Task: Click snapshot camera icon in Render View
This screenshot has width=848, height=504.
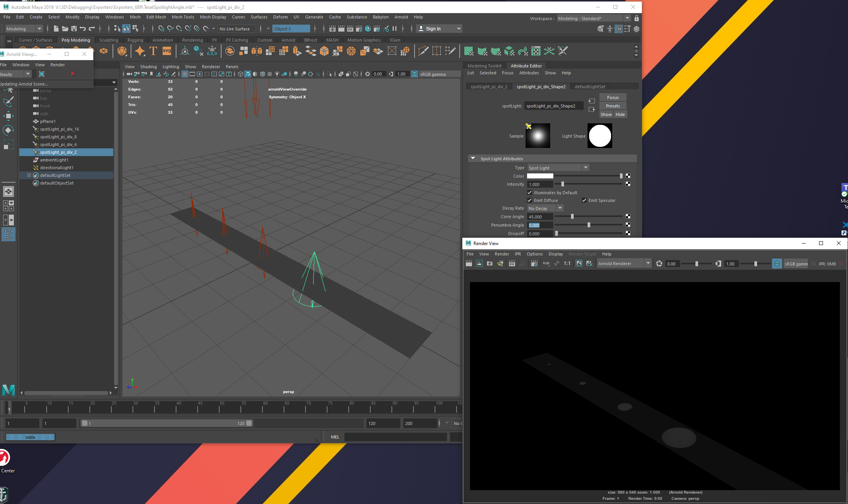Action: click(490, 264)
